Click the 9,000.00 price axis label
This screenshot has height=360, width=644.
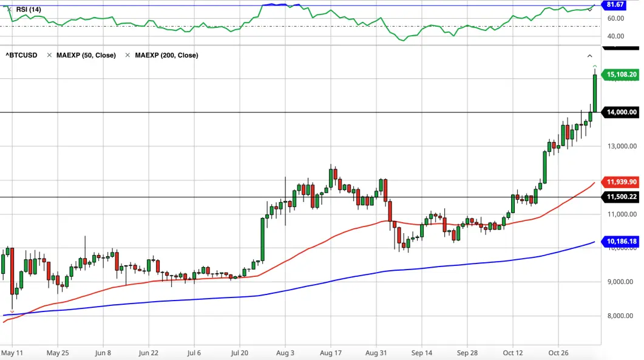point(622,282)
